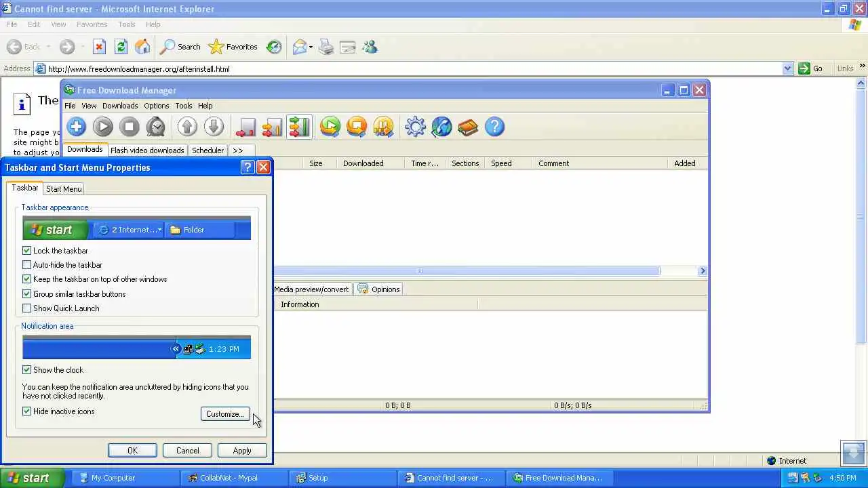Viewport: 868px width, 488px height.
Task: Expand the Links toolbar chevron
Action: point(862,66)
